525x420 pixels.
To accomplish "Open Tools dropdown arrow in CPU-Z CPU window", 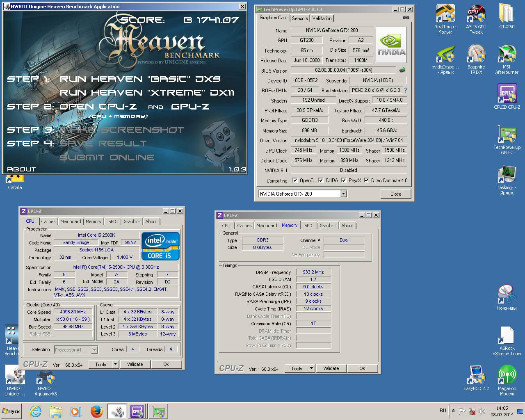I will (115, 364).
